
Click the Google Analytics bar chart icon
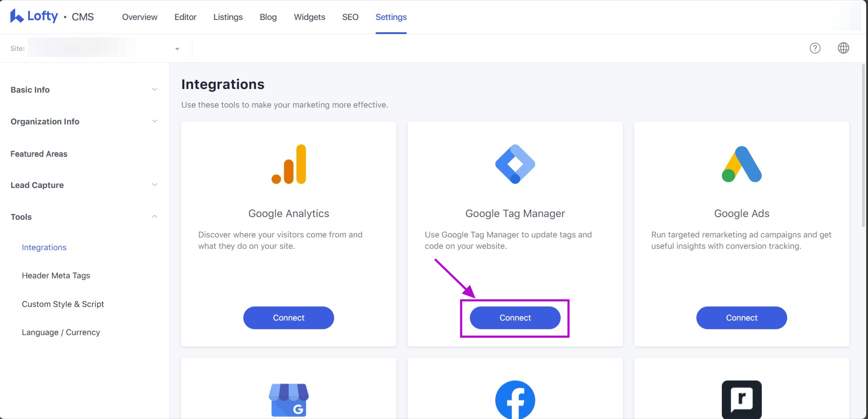tap(289, 164)
